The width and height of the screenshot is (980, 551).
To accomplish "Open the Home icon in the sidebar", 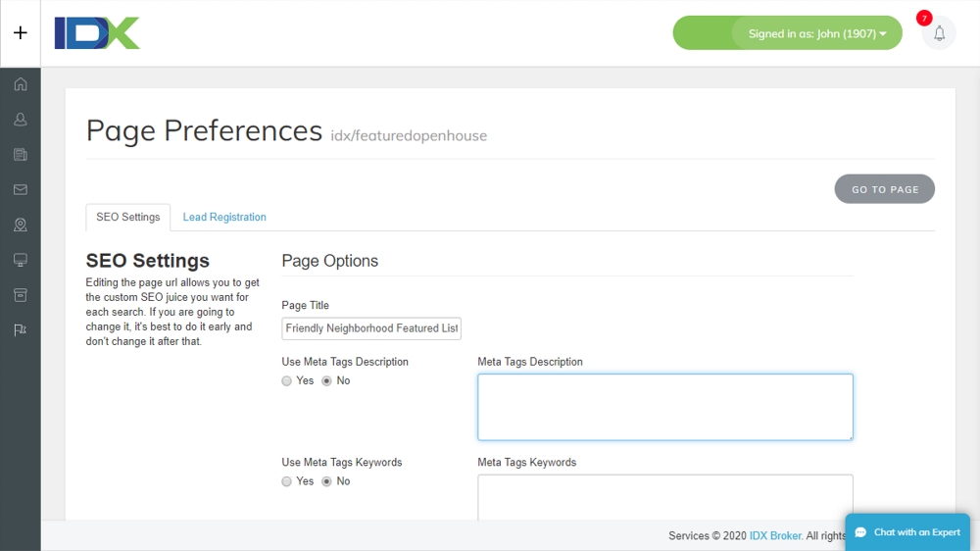I will coord(20,84).
